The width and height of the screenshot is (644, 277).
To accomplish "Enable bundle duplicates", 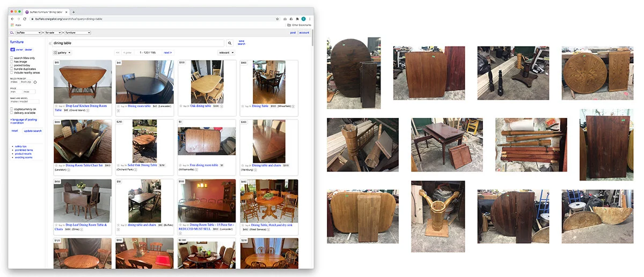I will 12,68.
